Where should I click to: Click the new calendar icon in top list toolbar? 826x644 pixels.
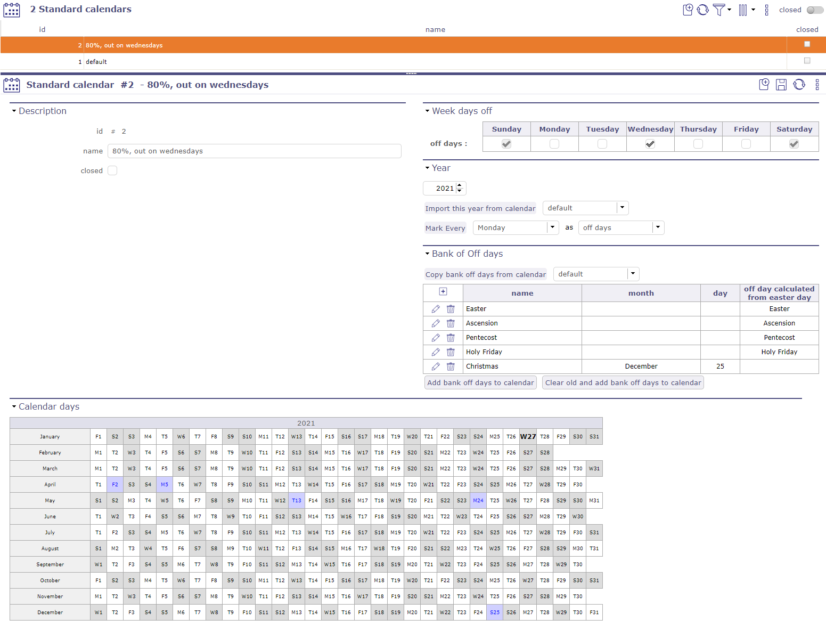688,10
